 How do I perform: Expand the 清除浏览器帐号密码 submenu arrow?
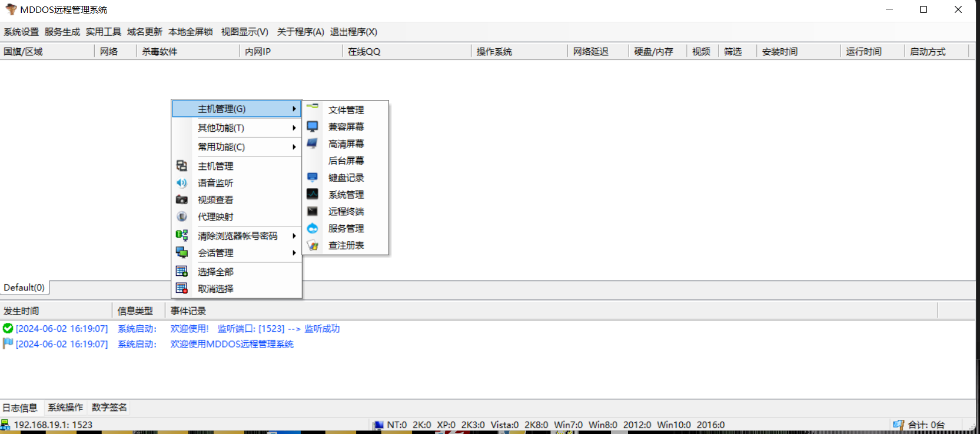(294, 236)
